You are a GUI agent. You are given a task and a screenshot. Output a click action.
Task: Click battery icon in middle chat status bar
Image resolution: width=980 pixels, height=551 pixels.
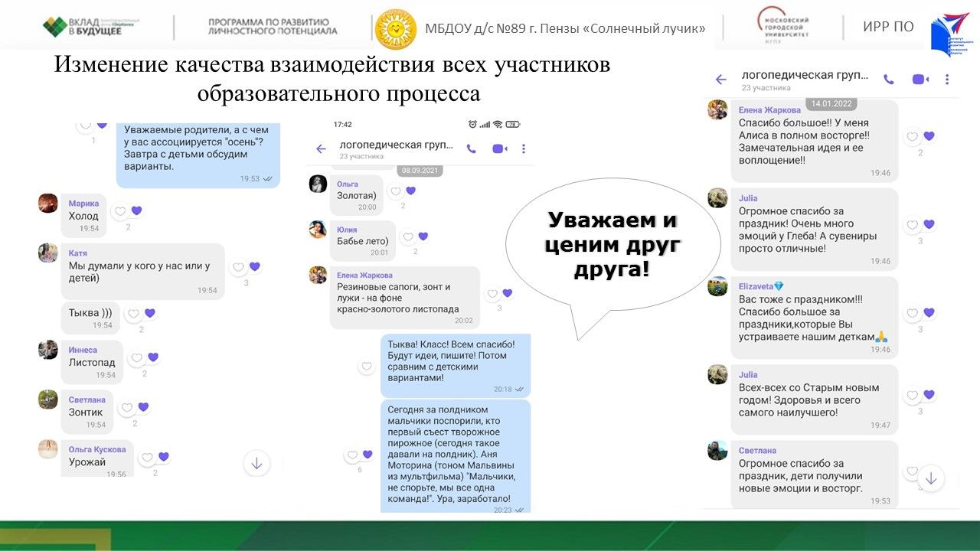(512, 124)
